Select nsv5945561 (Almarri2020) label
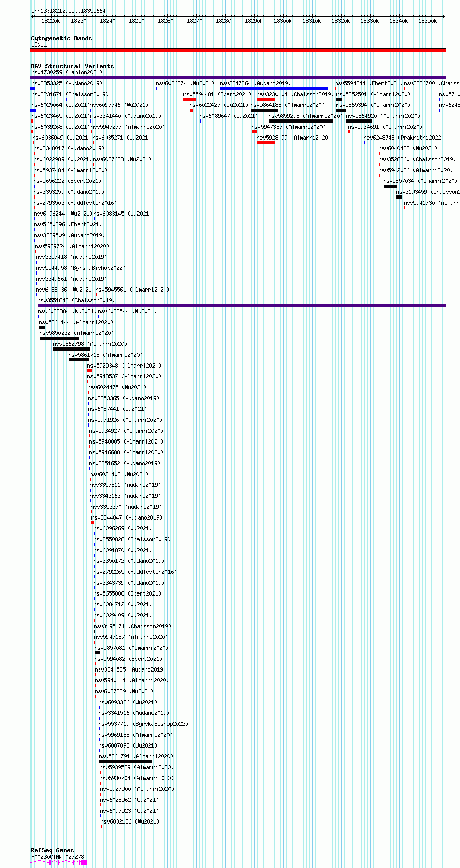This screenshot has height=868, width=460. (x=132, y=290)
